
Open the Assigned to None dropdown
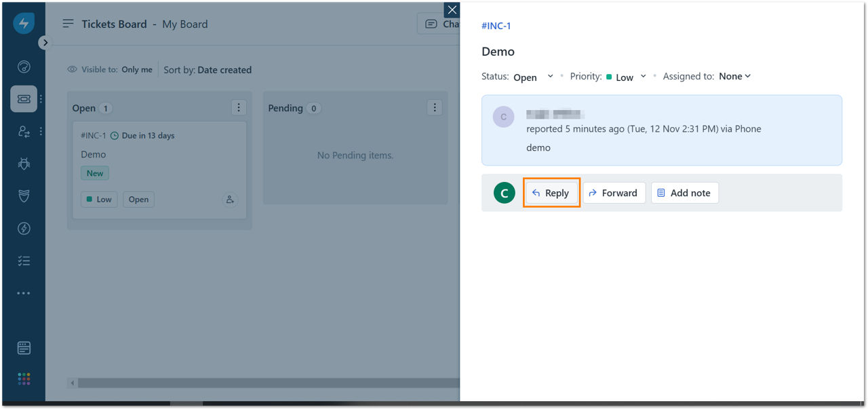(x=735, y=76)
